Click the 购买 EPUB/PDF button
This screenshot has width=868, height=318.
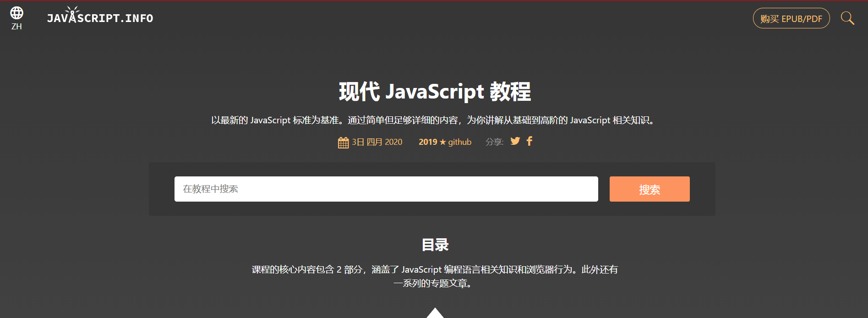point(791,18)
